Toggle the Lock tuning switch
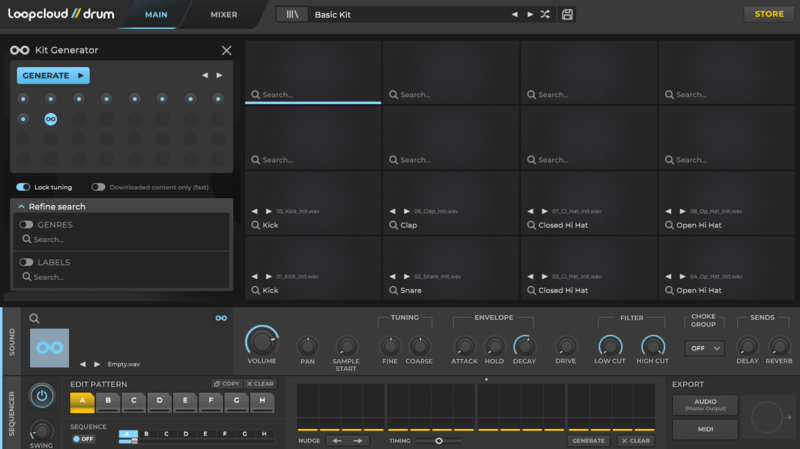This screenshot has width=800, height=449. tap(23, 187)
